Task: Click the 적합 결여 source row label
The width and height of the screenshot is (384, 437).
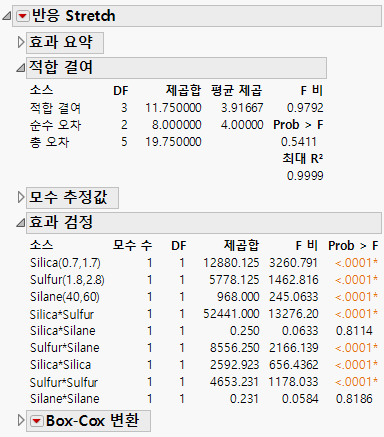Action: pos(55,108)
